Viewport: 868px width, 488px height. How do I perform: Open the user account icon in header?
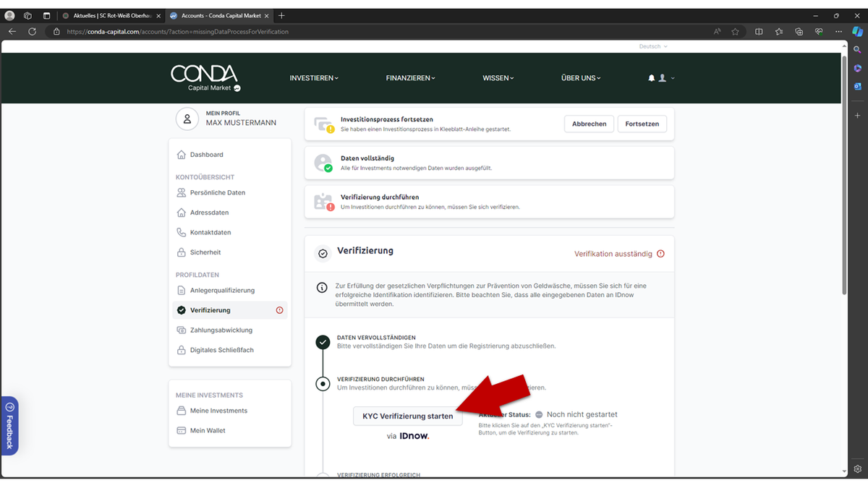point(662,78)
